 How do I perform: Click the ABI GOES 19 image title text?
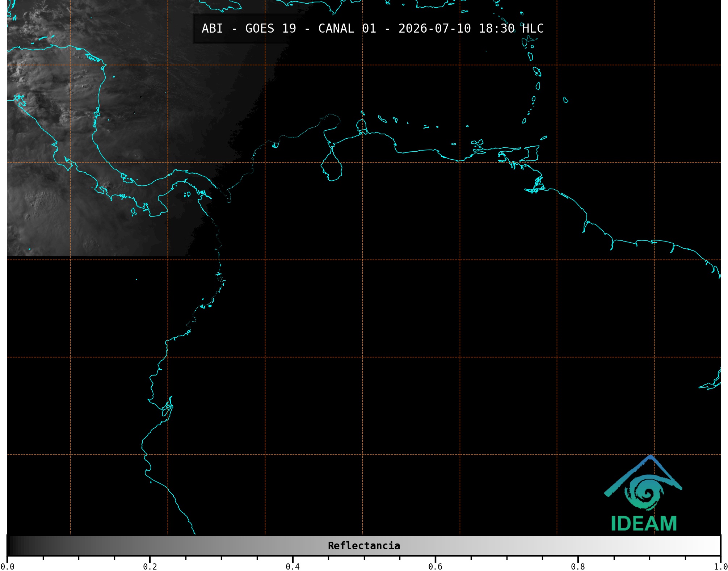click(373, 29)
